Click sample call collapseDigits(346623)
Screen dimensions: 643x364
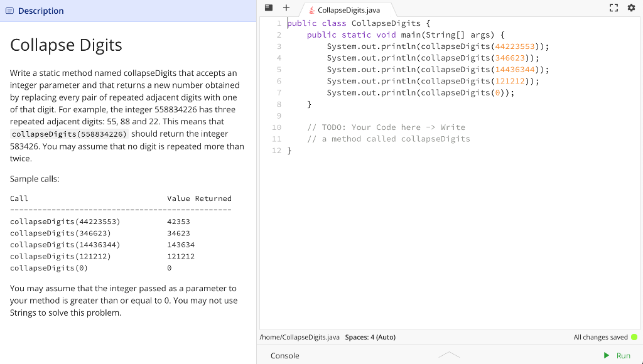point(60,233)
